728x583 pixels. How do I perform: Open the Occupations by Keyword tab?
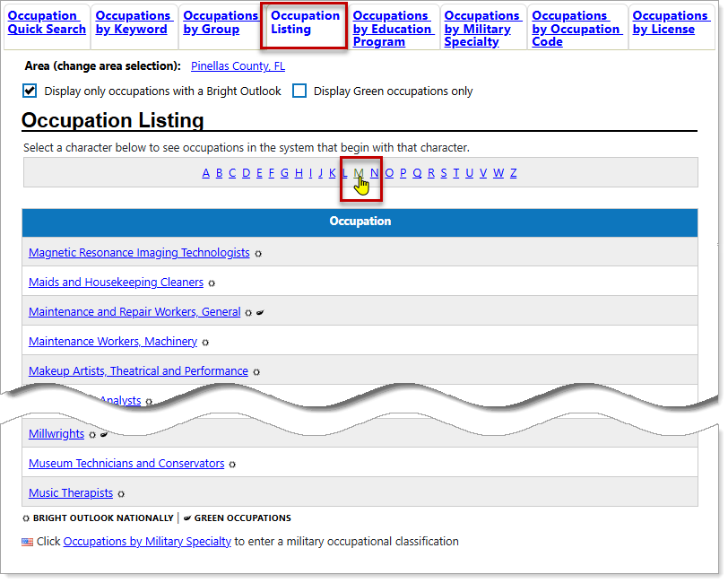click(132, 22)
